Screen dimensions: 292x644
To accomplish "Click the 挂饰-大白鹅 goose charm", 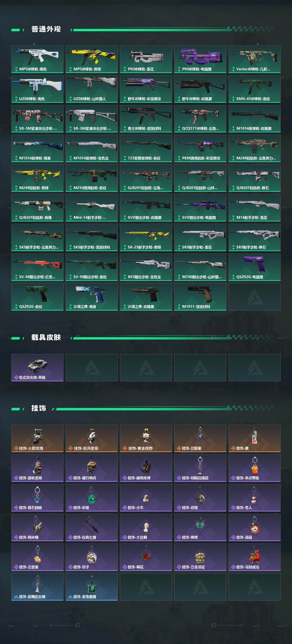I will pyautogui.click(x=146, y=528).
